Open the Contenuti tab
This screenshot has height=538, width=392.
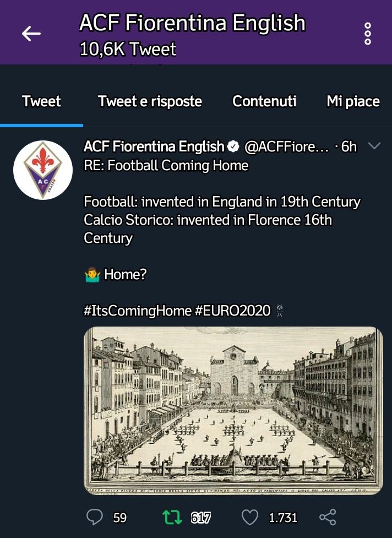point(264,101)
